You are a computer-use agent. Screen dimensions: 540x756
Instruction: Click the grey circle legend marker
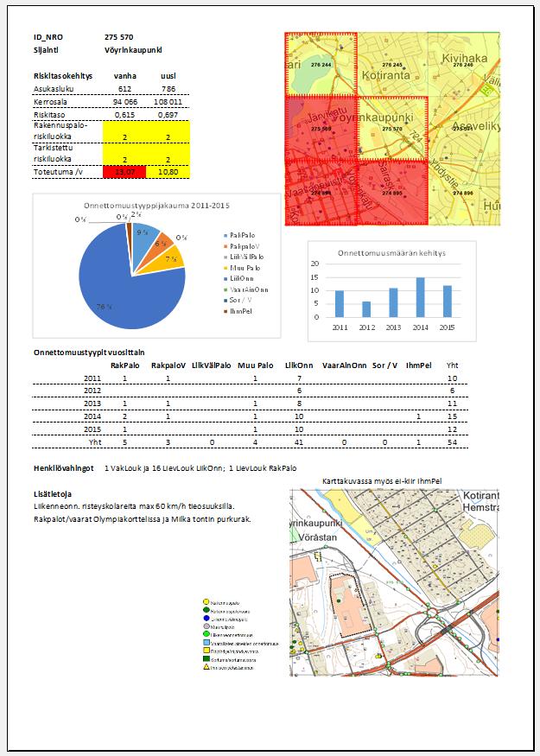(206, 626)
